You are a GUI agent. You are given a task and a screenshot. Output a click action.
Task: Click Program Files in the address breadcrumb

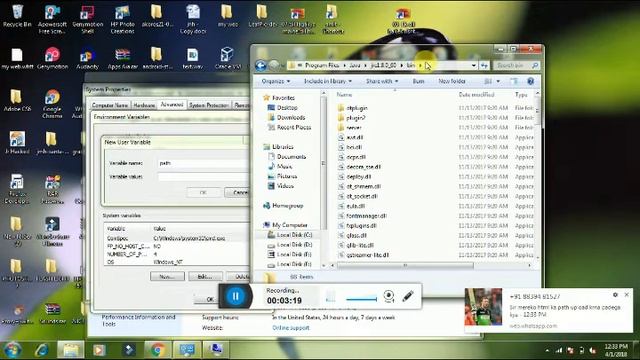click(x=322, y=65)
